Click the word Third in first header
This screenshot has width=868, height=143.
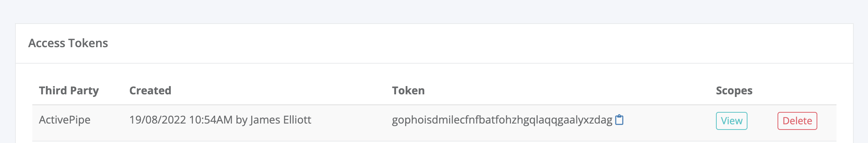53,91
